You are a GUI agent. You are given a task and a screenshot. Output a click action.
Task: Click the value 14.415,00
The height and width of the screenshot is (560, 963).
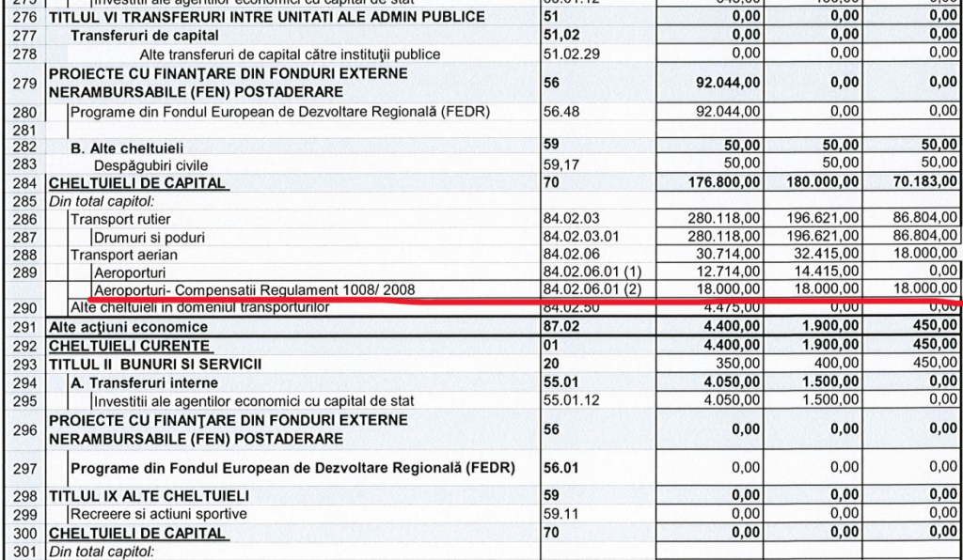coord(827,272)
